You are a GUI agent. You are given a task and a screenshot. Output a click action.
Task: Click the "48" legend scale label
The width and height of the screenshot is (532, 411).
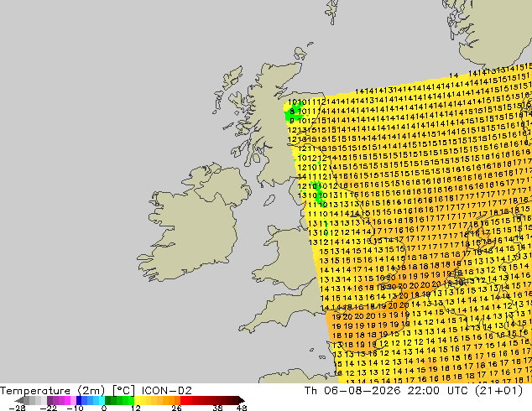(242, 408)
